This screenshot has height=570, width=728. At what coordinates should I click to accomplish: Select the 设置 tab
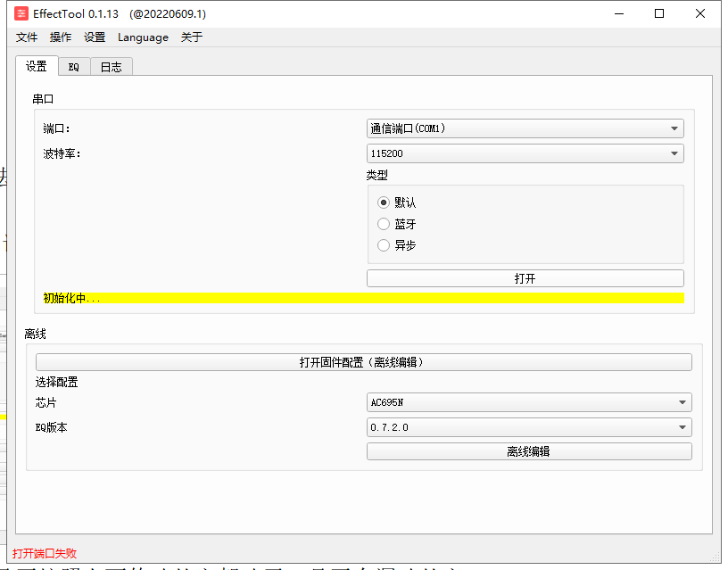[x=37, y=66]
